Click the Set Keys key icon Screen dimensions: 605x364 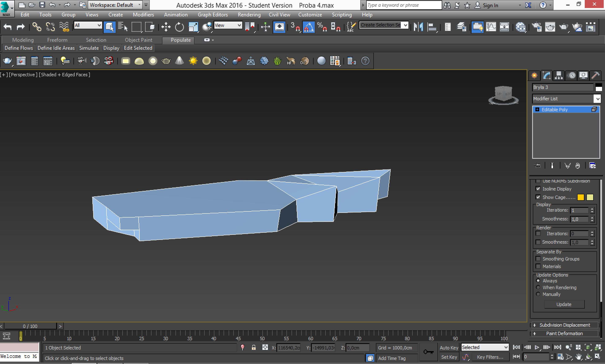tap(428, 352)
